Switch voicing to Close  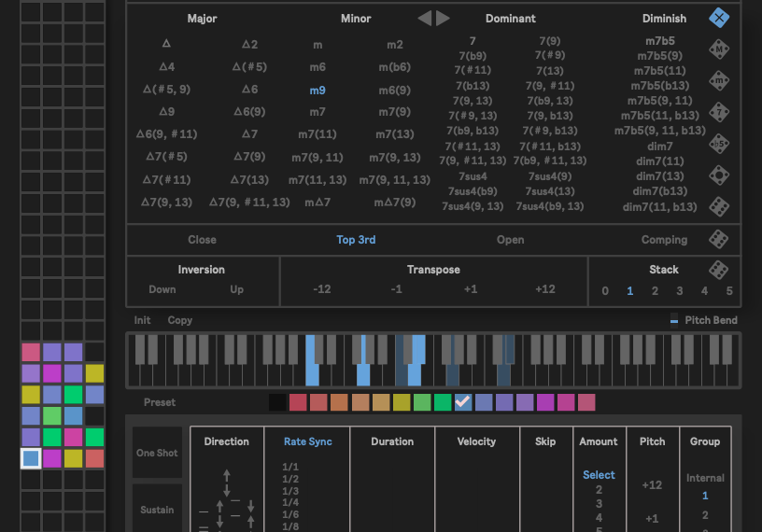202,240
